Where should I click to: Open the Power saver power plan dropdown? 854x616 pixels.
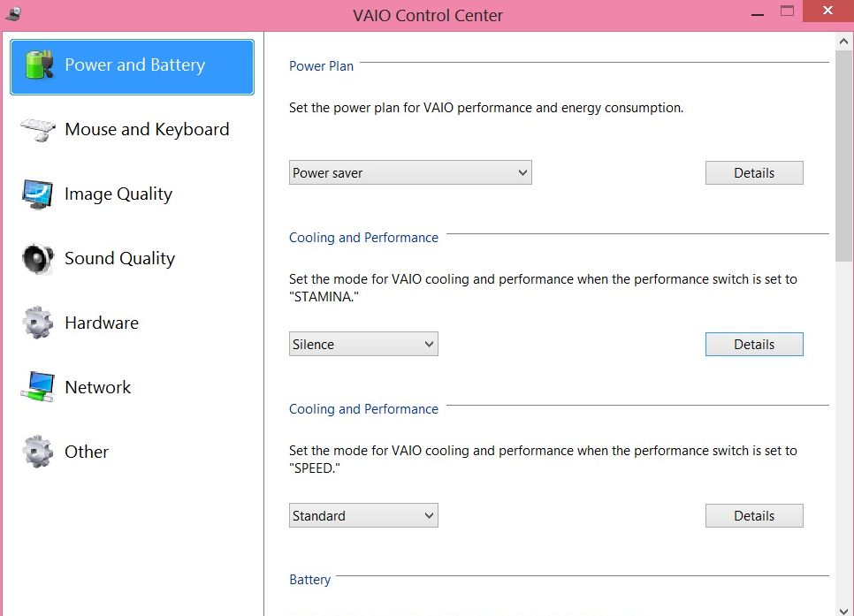pyautogui.click(x=410, y=172)
